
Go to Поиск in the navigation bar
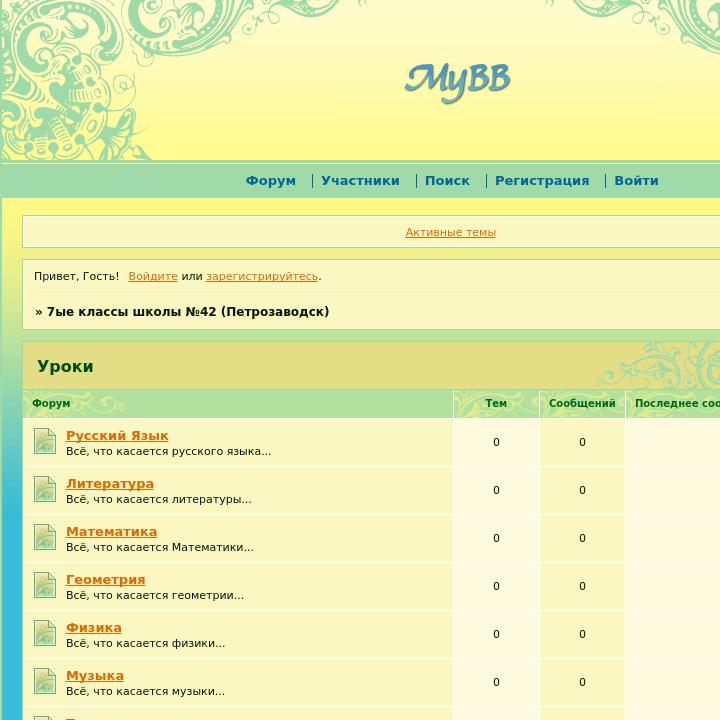pyautogui.click(x=447, y=180)
